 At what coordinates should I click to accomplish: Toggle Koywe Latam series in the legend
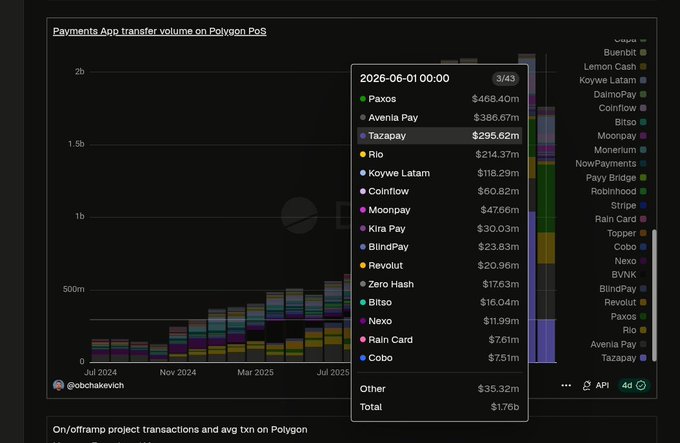pyautogui.click(x=613, y=80)
